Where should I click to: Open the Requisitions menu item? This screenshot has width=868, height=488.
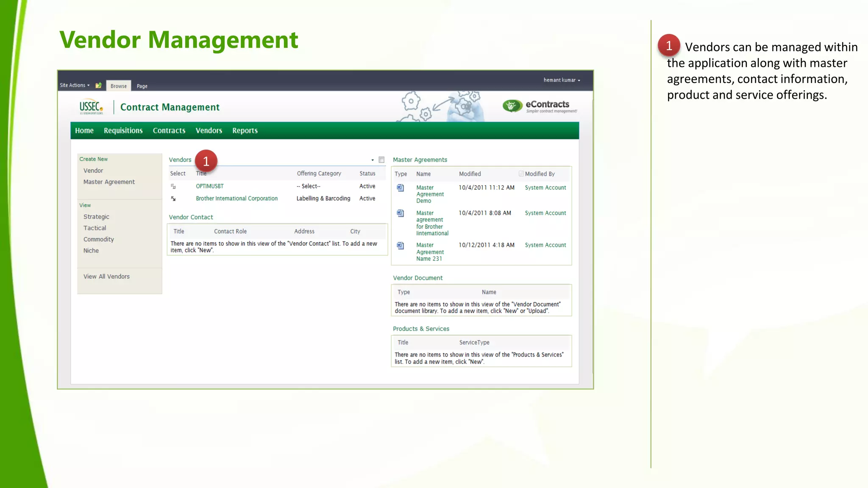(123, 130)
